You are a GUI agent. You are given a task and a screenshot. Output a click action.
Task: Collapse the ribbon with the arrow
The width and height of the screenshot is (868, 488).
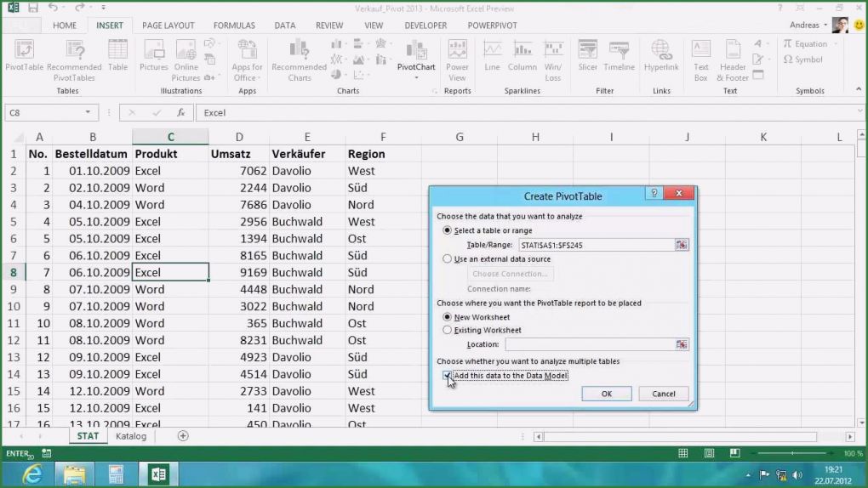click(x=859, y=89)
